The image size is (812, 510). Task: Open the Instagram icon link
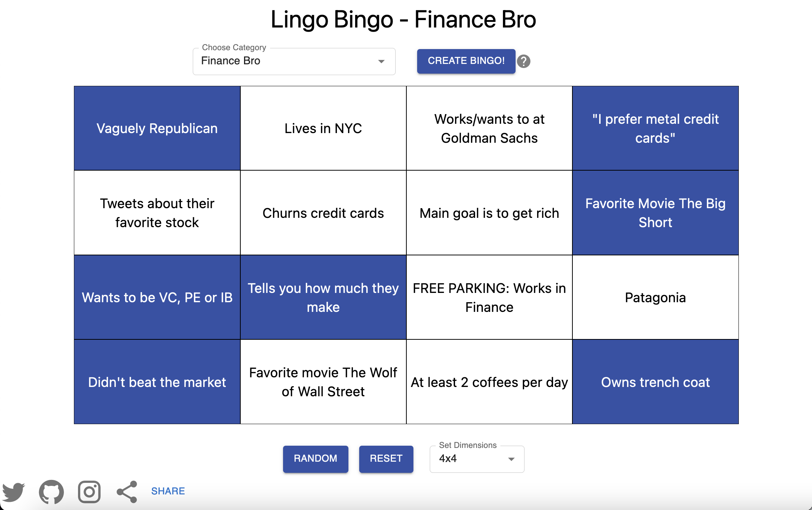tap(89, 491)
